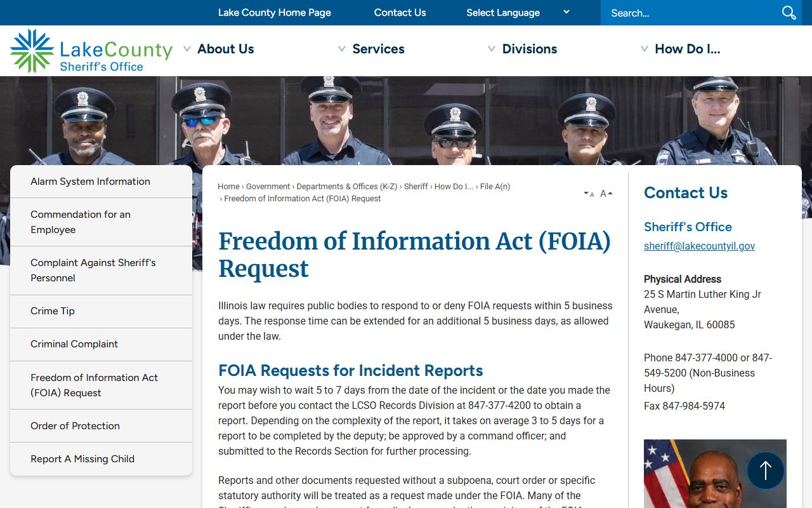
Task: Click the FOIA Requests for Incident Reports heading
Action: pyautogui.click(x=351, y=370)
